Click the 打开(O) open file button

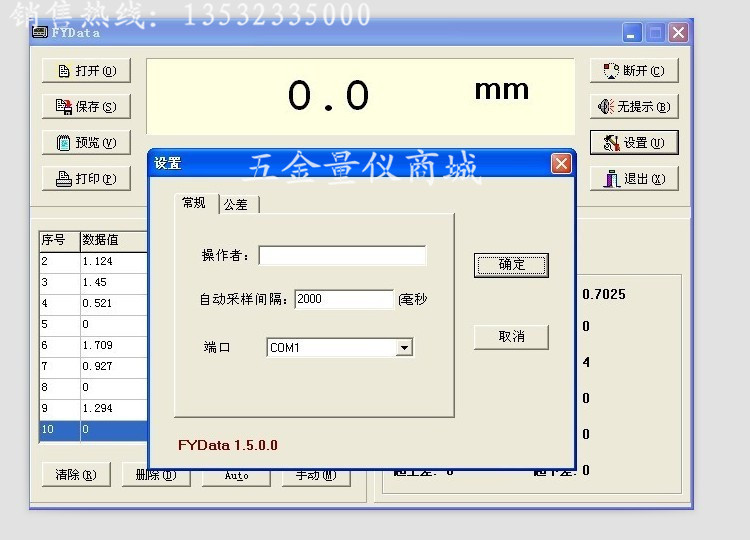point(86,71)
